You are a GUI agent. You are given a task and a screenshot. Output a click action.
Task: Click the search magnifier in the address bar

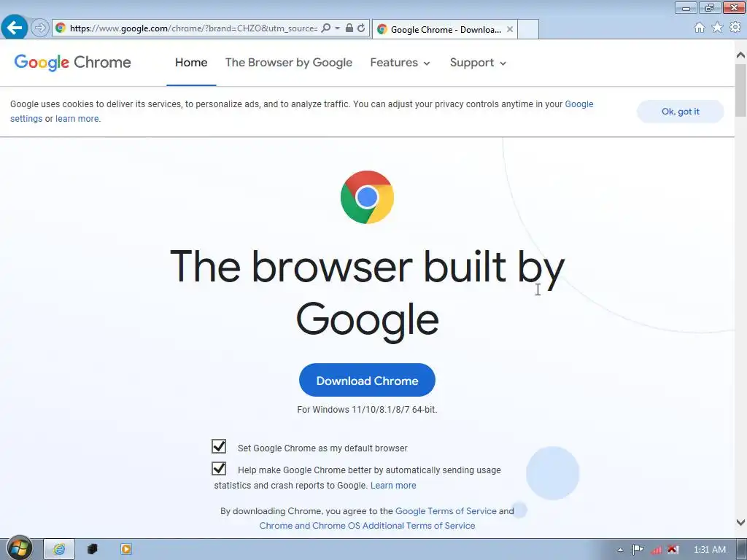click(x=326, y=28)
